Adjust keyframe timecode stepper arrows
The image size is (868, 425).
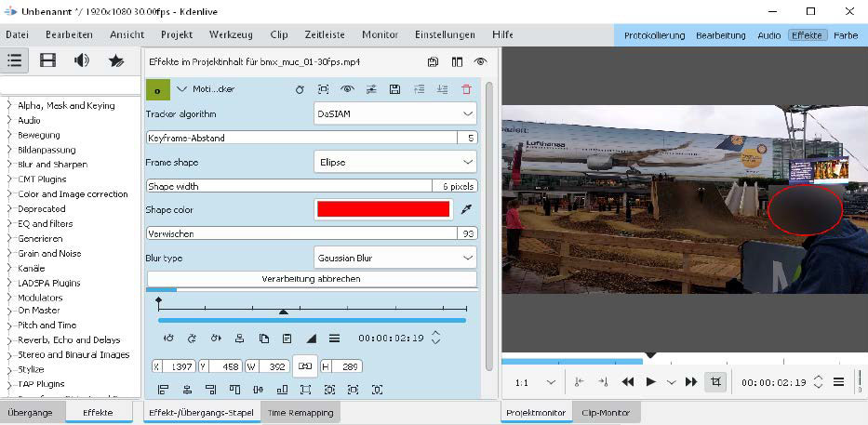435,338
